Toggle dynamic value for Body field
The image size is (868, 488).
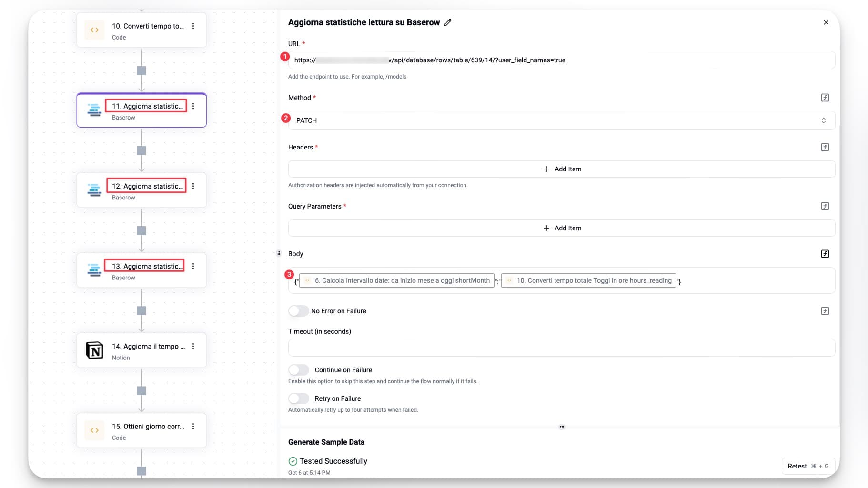[825, 254]
